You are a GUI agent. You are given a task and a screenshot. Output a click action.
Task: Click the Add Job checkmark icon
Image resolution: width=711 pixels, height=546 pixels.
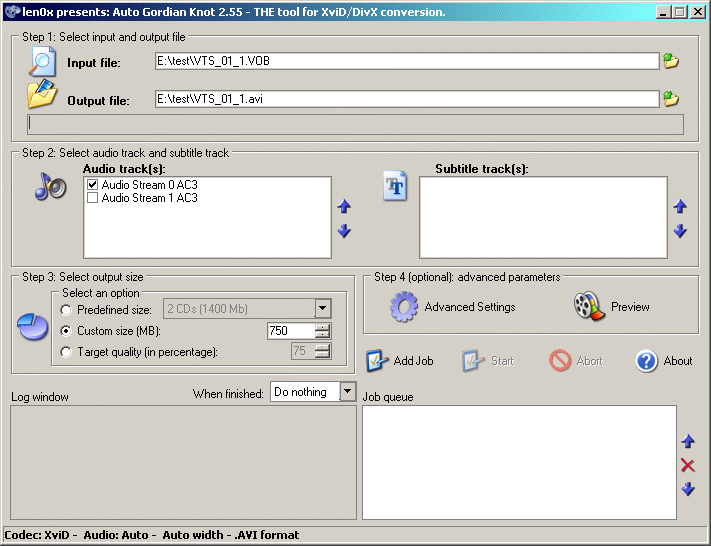coord(377,361)
